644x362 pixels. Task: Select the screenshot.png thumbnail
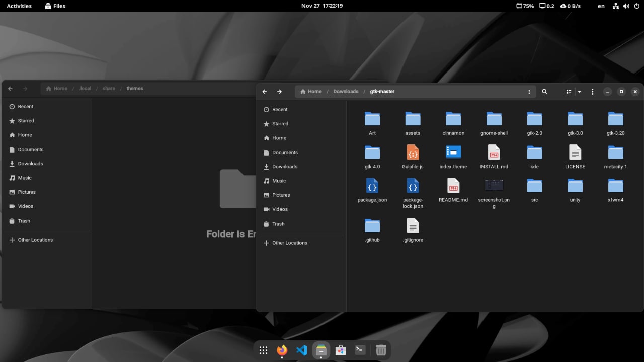click(494, 190)
